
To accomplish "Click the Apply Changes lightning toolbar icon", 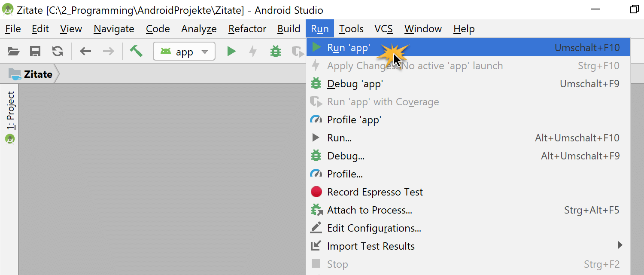I will pos(253,52).
